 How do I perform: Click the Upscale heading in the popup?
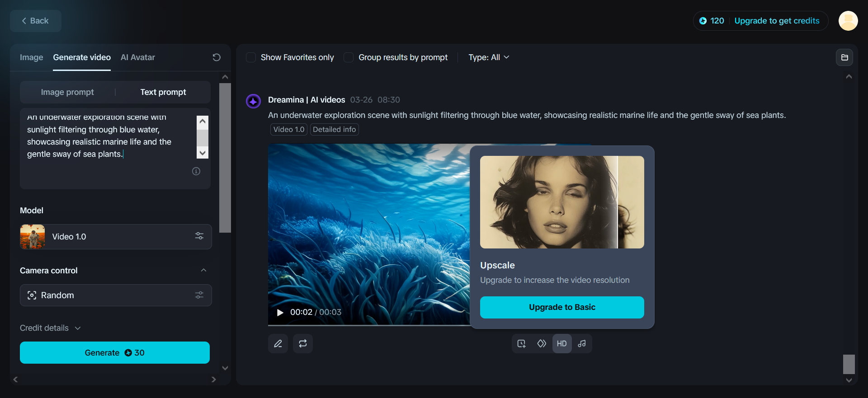click(497, 265)
